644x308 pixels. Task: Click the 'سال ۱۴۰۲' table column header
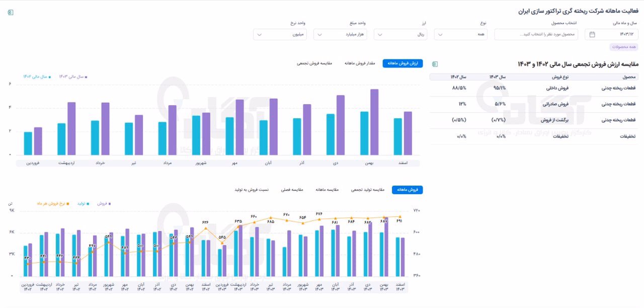tap(458, 76)
